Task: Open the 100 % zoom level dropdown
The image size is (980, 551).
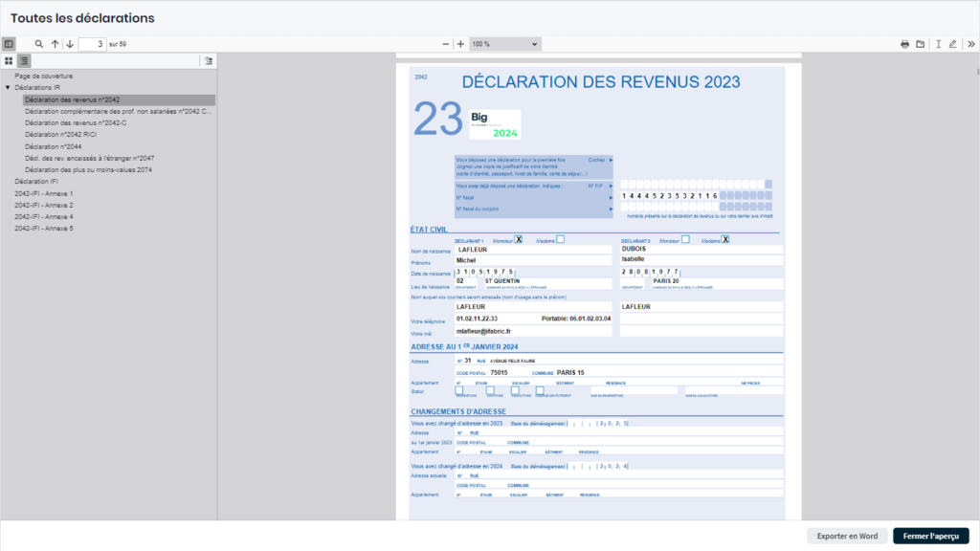Action: point(504,44)
